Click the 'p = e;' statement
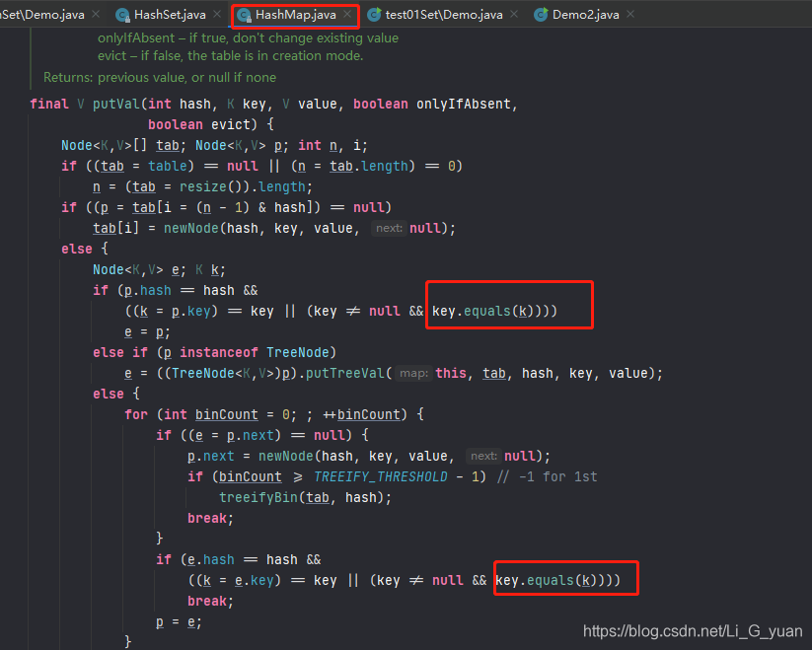The width and height of the screenshot is (812, 650). click(179, 621)
